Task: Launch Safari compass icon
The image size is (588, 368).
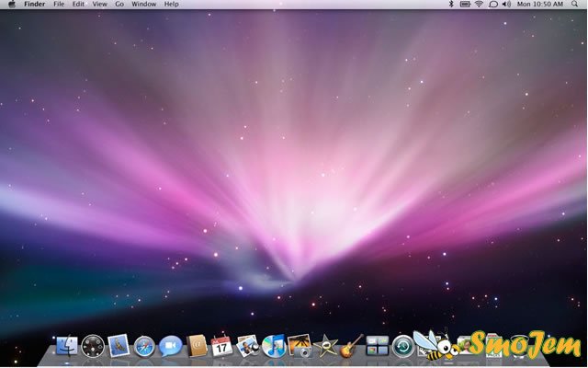Action: pyautogui.click(x=144, y=346)
